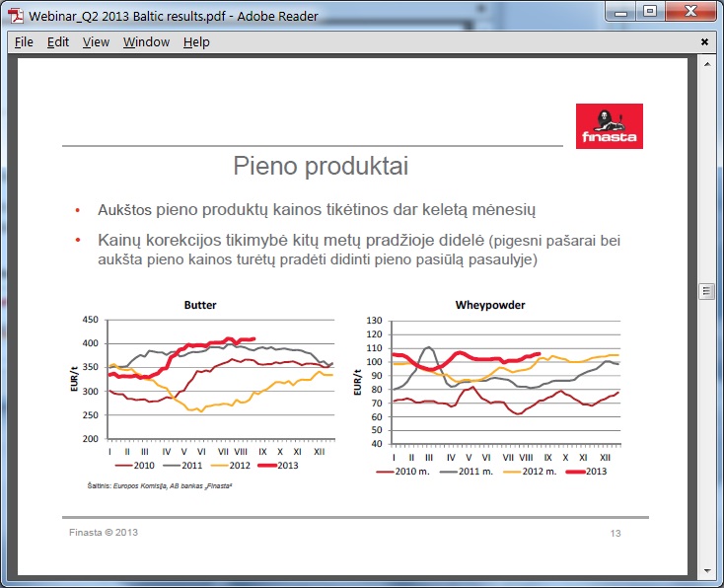Click '2011 m.' legend in Wheypowder chart
This screenshot has width=724, height=588.
[467, 472]
